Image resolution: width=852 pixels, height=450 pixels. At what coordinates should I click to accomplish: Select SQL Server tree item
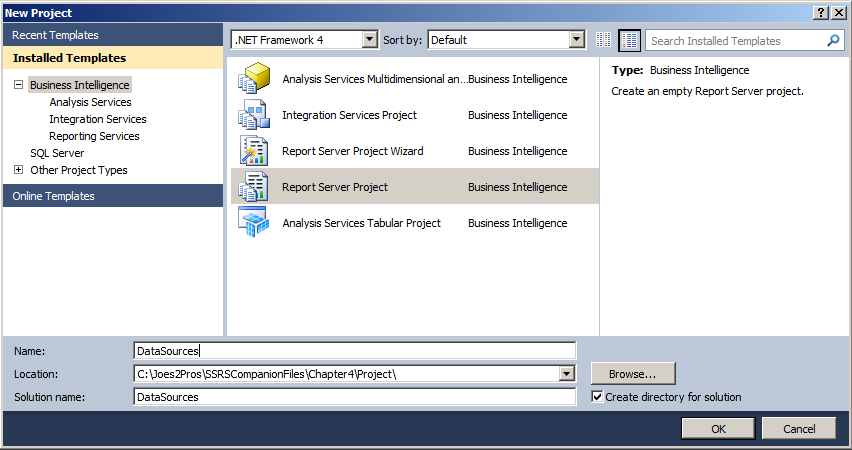click(57, 153)
